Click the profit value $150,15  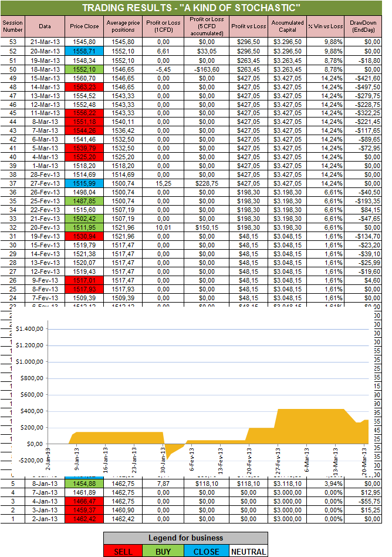tap(207, 227)
